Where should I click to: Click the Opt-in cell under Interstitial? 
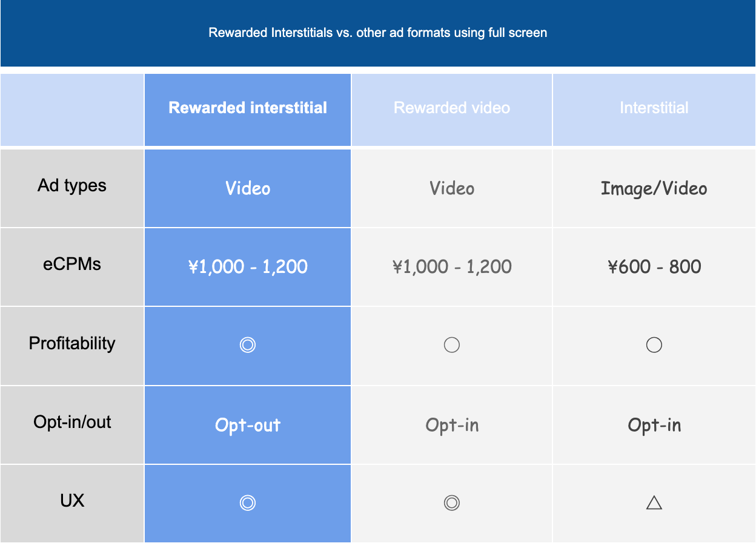tap(654, 424)
